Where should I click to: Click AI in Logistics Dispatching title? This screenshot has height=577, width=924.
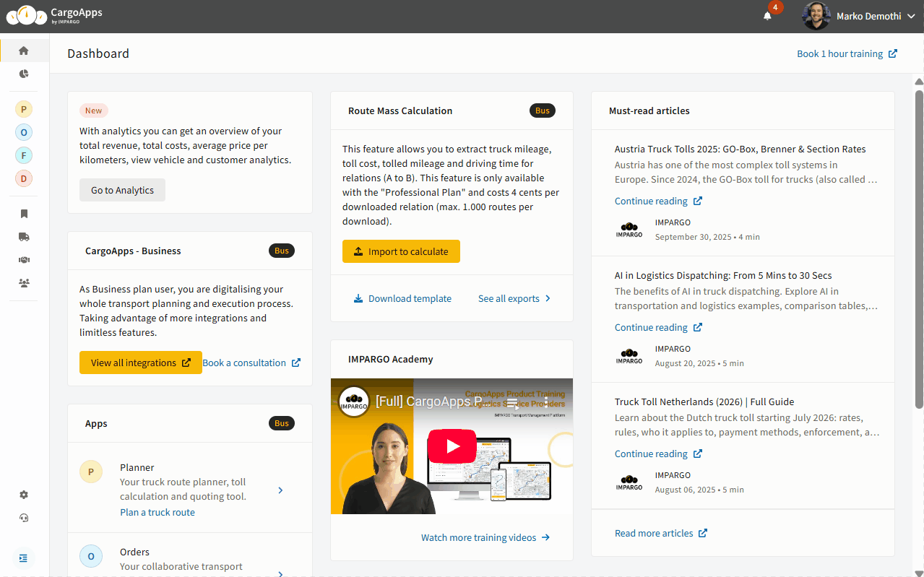[x=723, y=275]
